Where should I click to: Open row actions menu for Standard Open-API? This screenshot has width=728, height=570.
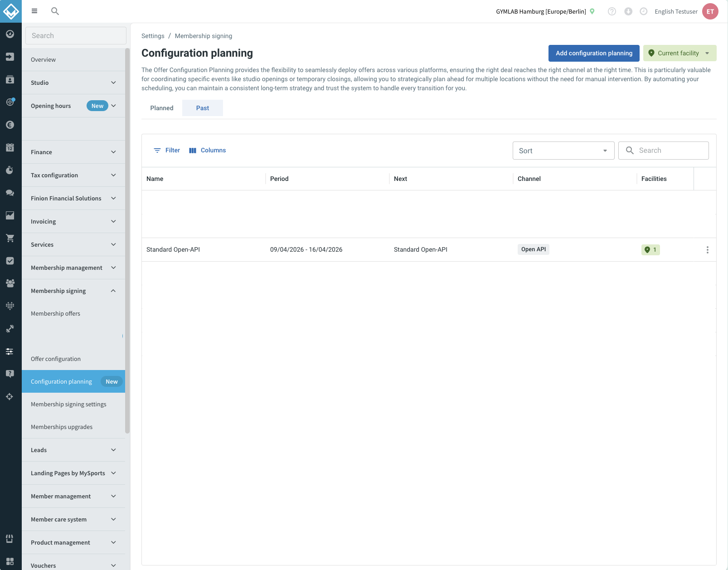[707, 250]
